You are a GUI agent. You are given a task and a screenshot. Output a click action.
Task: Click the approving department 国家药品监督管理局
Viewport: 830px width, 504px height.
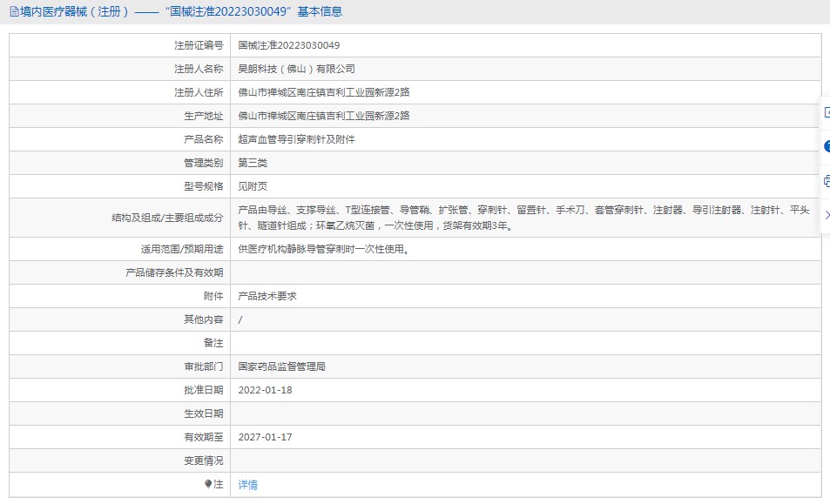click(x=281, y=366)
